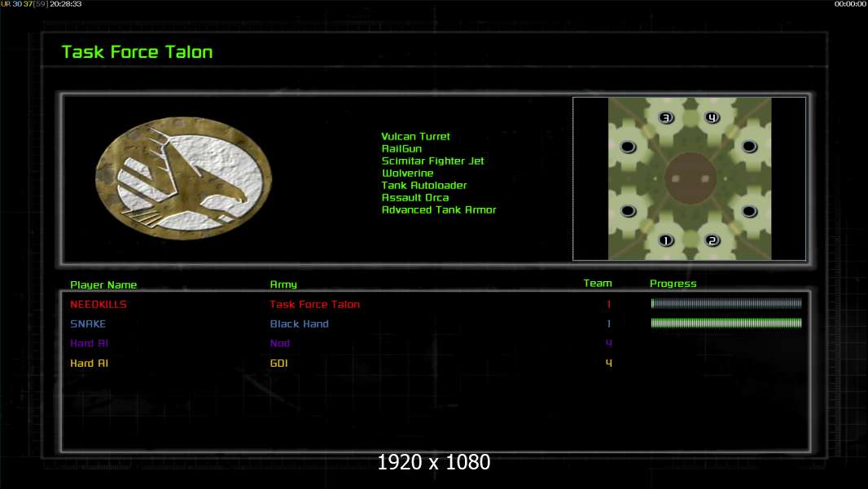Click the red Task Force Talon army cell
The width and height of the screenshot is (868, 489).
point(315,304)
